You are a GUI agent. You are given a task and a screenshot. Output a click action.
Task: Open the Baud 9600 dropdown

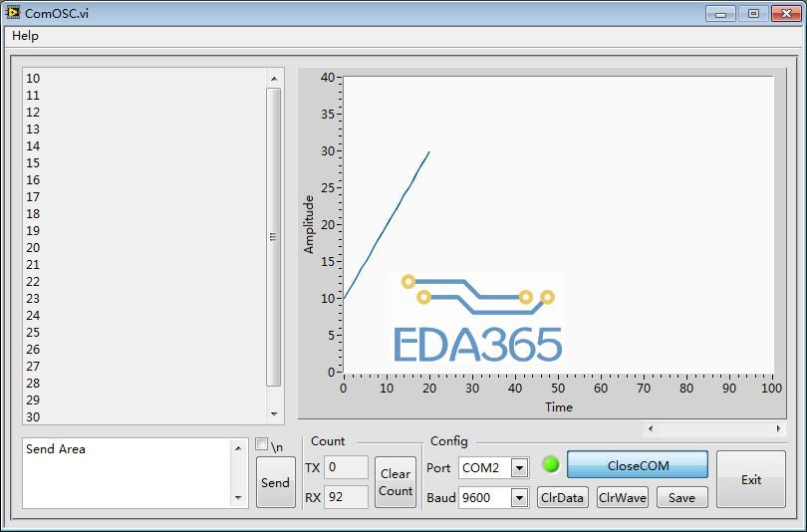click(519, 497)
